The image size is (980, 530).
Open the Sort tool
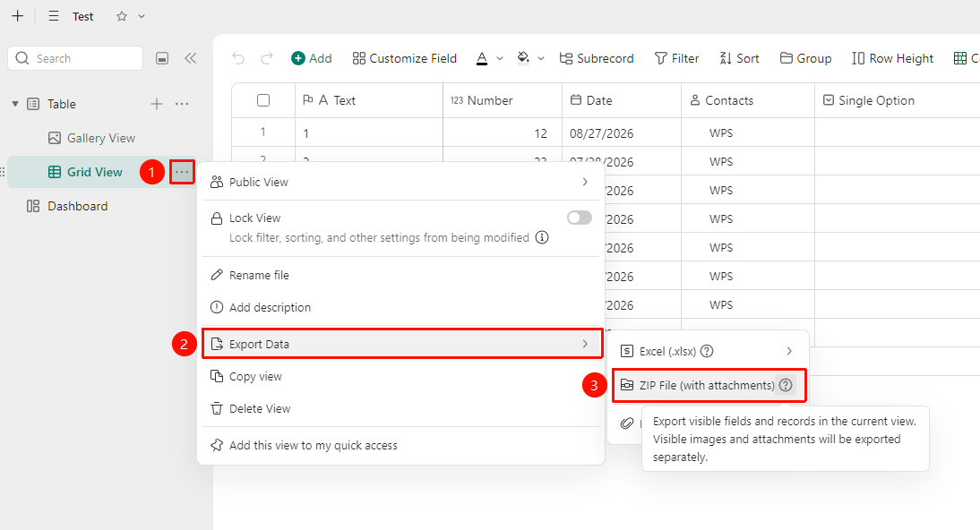739,58
